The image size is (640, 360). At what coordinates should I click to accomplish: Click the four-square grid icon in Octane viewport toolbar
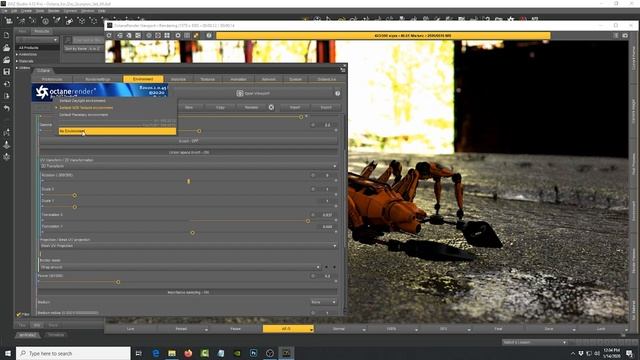[167, 36]
